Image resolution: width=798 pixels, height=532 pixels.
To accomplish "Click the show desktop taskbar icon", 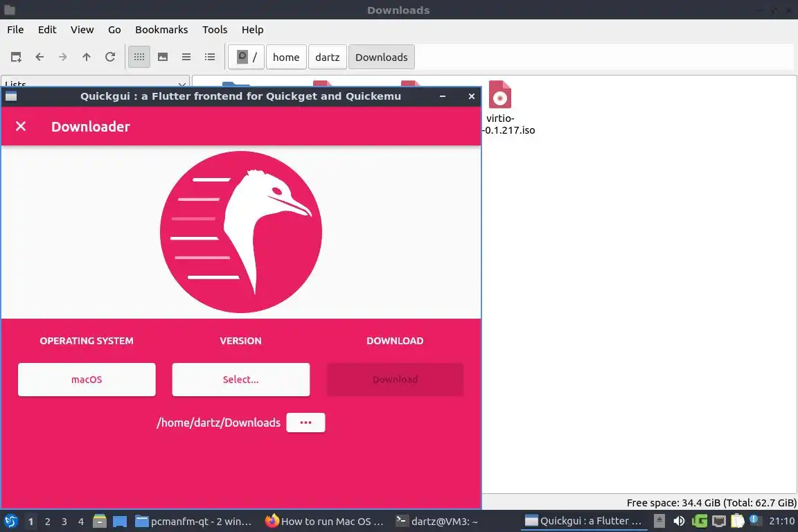I will pyautogui.click(x=120, y=522).
